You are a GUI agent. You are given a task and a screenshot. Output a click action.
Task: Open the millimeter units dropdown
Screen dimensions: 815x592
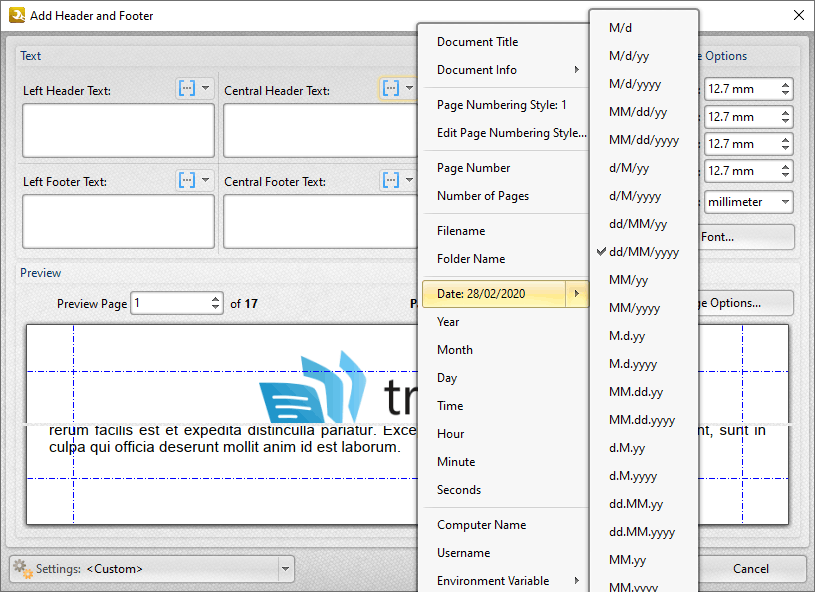pyautogui.click(x=784, y=202)
